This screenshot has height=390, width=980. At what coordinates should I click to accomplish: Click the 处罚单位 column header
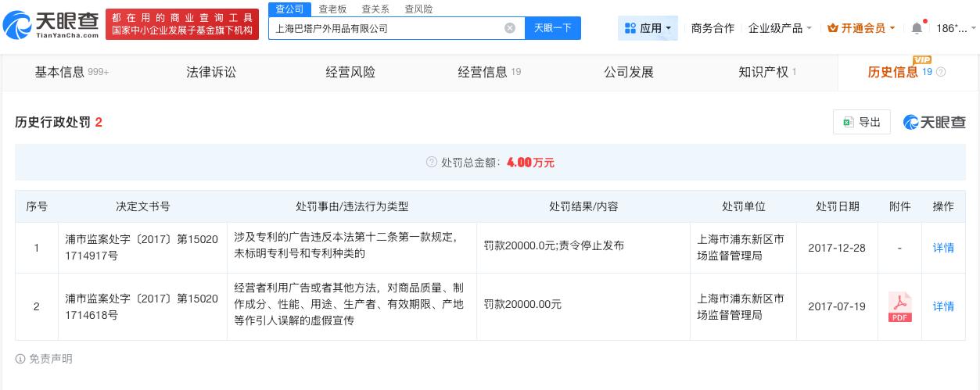tap(743, 206)
